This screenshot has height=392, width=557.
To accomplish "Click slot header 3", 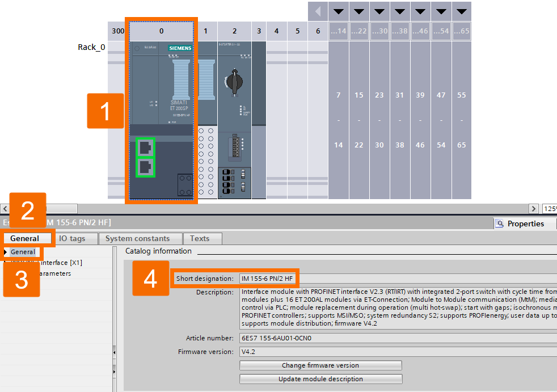I will point(259,31).
